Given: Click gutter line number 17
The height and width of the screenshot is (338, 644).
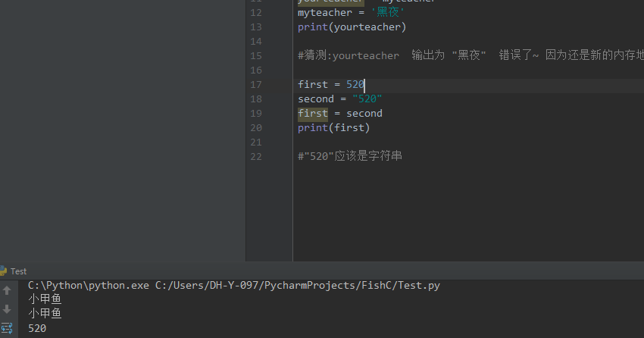Looking at the screenshot, I should click(256, 85).
